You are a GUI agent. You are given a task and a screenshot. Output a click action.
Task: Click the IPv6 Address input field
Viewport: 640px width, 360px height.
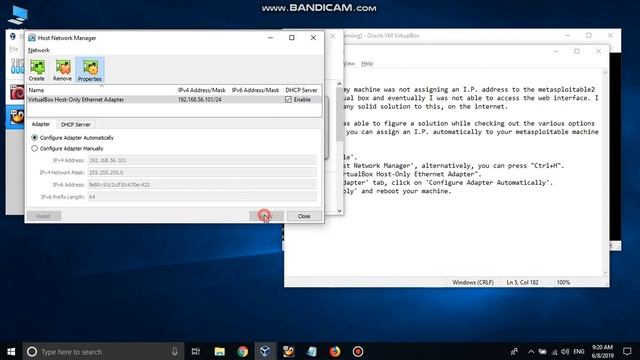click(202, 185)
